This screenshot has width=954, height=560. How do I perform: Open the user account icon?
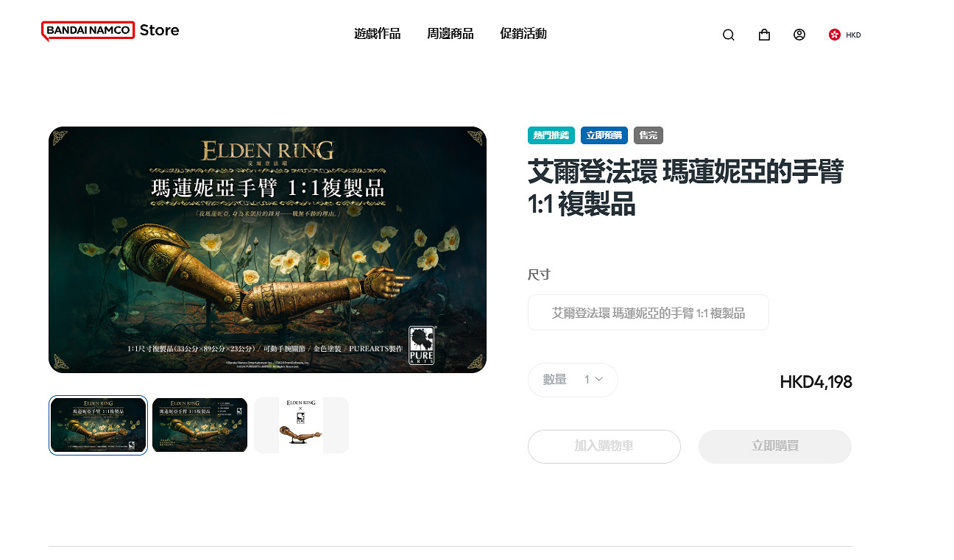tap(799, 35)
